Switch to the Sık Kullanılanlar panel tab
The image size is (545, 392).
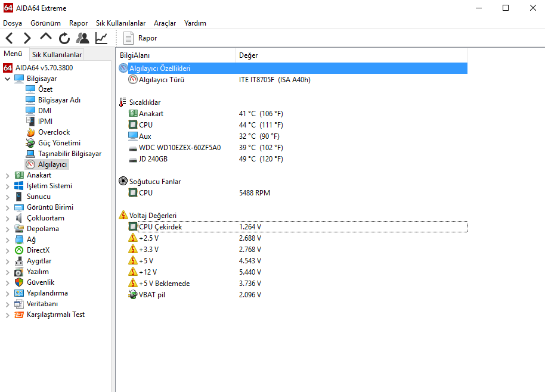57,55
